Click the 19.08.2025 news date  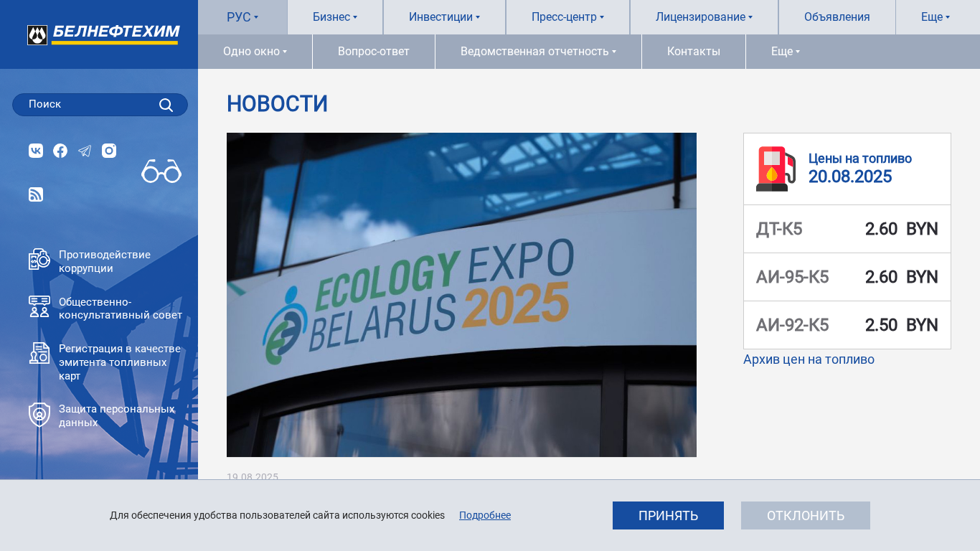(253, 476)
